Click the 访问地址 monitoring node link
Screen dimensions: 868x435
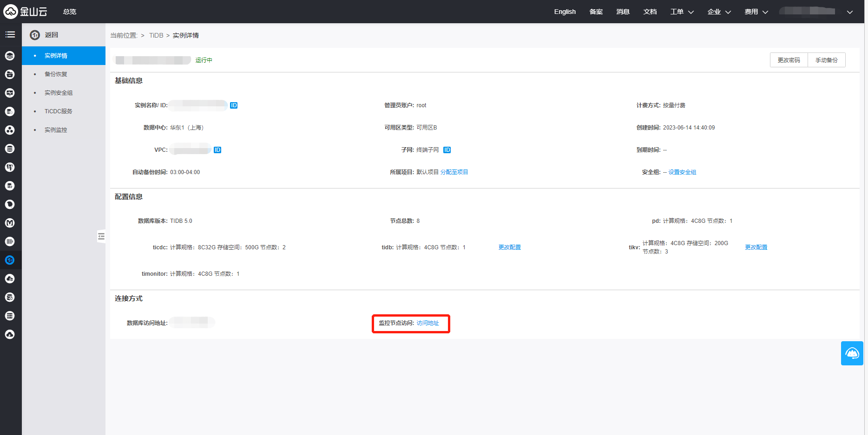[x=427, y=323]
